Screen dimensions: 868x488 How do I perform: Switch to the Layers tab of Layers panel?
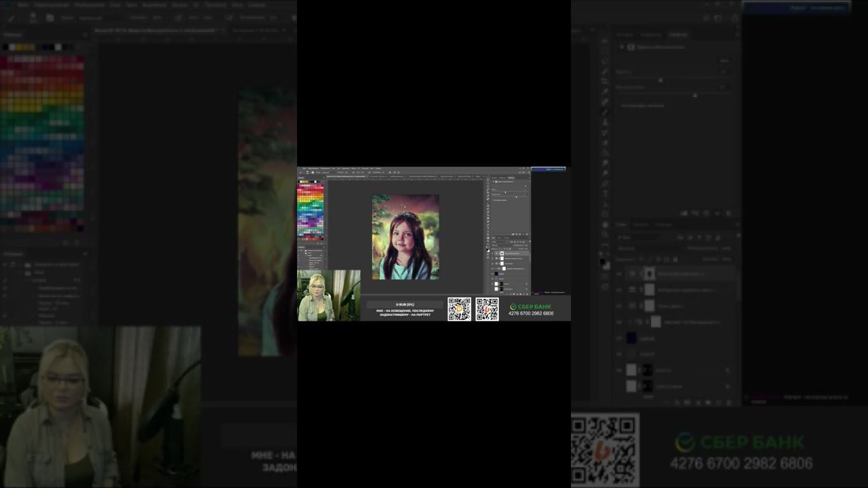click(493, 238)
